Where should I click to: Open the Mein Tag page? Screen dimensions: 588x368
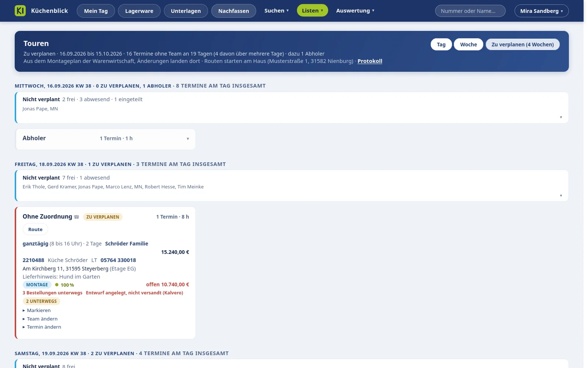coord(96,11)
